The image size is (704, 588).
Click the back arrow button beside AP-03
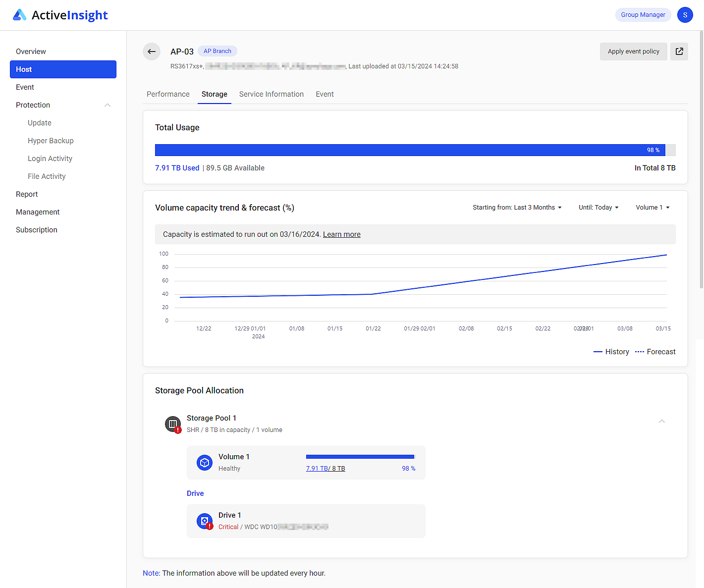click(x=152, y=52)
